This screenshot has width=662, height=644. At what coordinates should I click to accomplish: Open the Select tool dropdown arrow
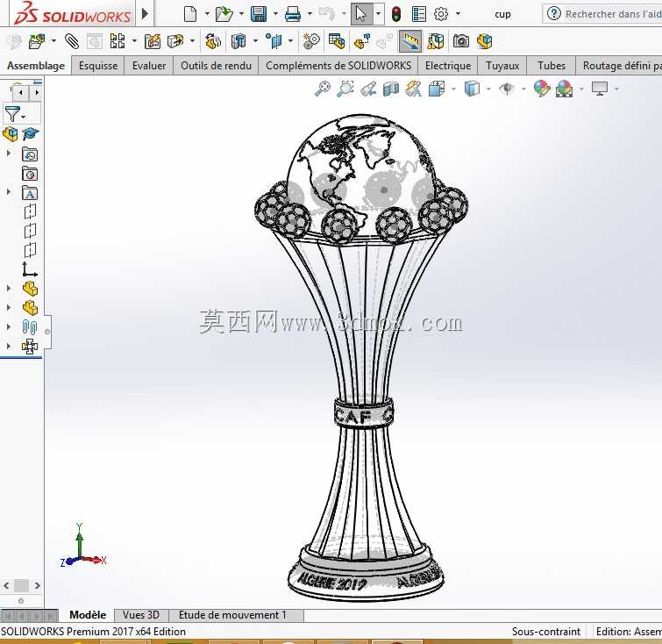(378, 14)
